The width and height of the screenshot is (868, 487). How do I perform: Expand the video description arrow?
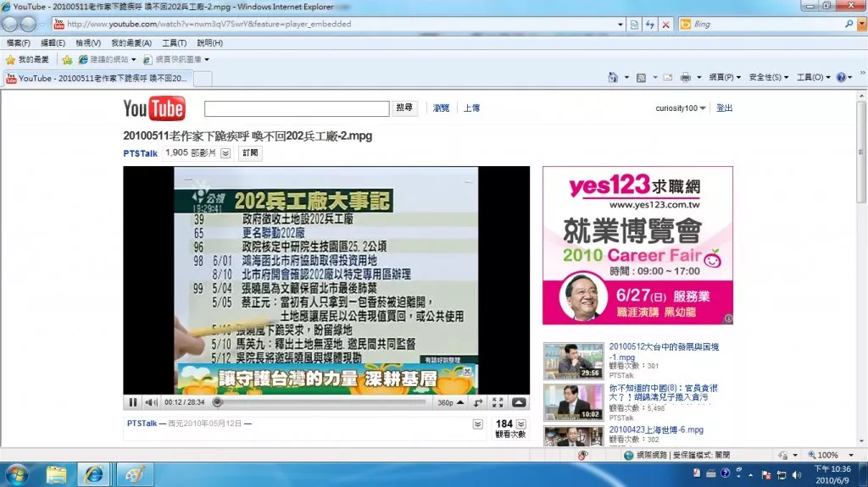click(478, 424)
